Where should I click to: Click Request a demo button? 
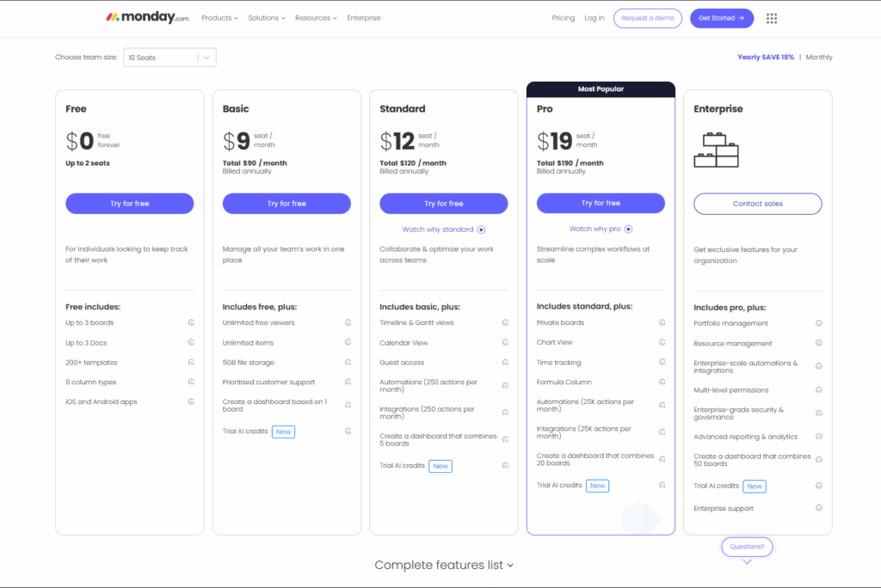[x=647, y=18]
